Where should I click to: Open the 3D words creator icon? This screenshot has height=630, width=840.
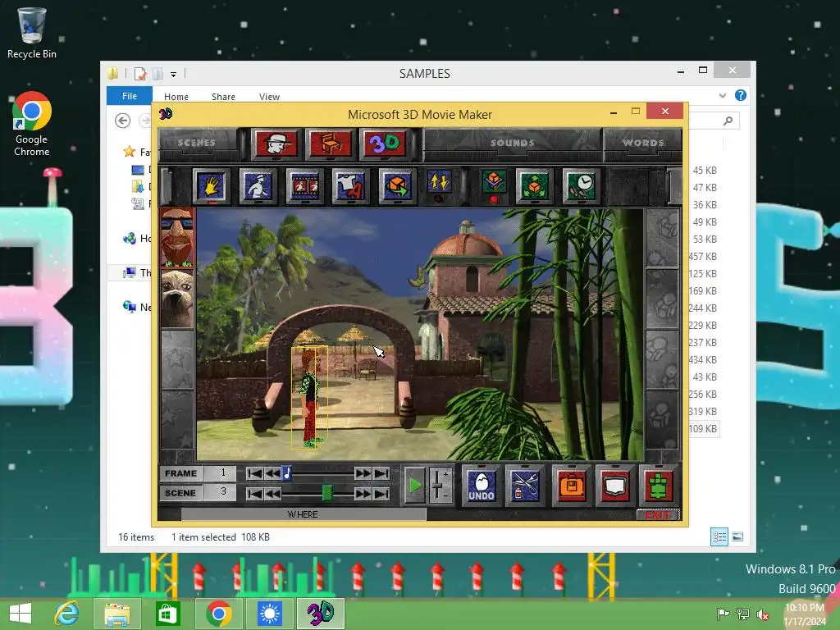(385, 144)
